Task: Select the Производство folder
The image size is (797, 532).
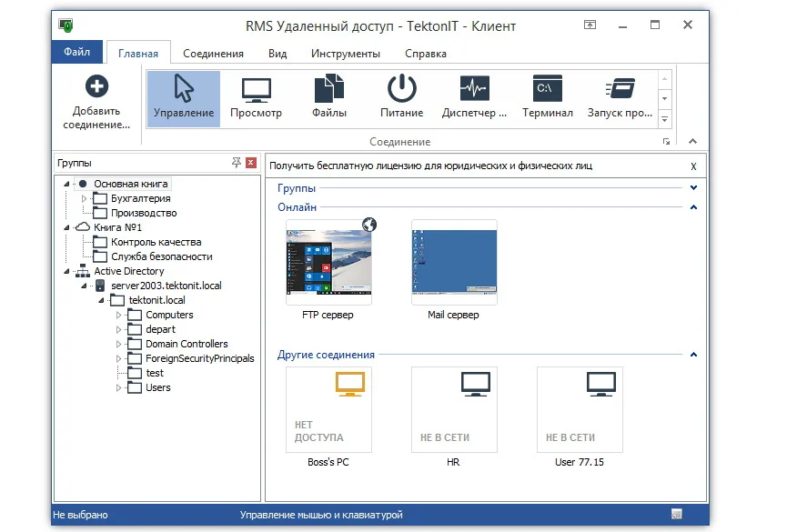Action: click(144, 213)
